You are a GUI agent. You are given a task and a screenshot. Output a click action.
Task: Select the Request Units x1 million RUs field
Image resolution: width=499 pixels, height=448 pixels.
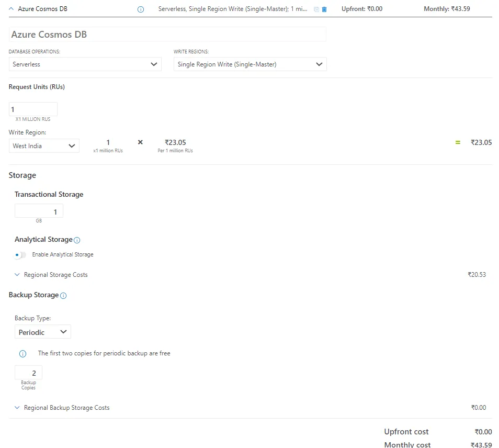[x=33, y=109]
